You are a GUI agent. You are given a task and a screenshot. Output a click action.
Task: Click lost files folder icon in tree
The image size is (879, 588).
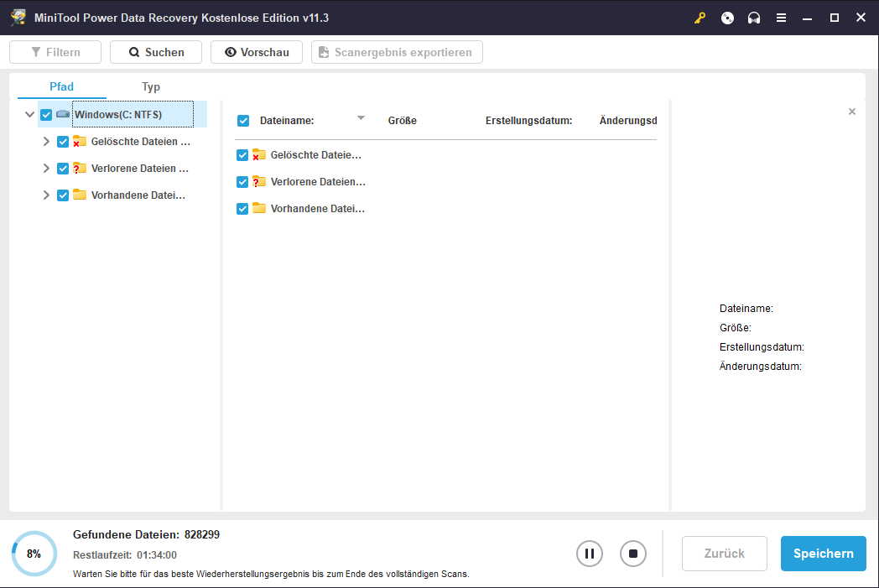click(79, 168)
